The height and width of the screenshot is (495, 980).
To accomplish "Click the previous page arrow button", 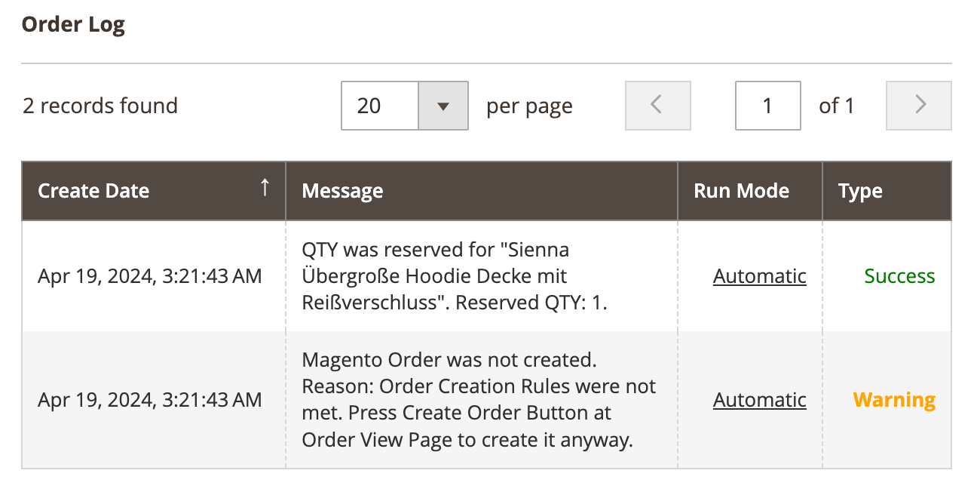I will pyautogui.click(x=657, y=106).
